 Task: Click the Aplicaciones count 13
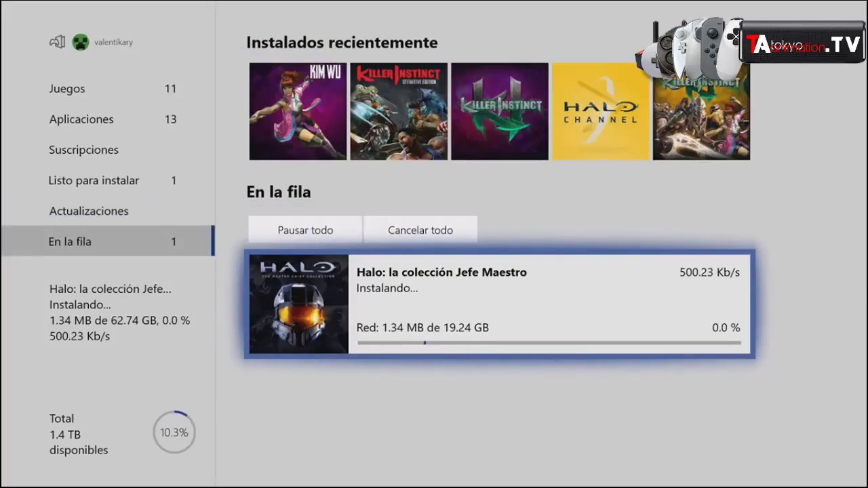tap(170, 119)
